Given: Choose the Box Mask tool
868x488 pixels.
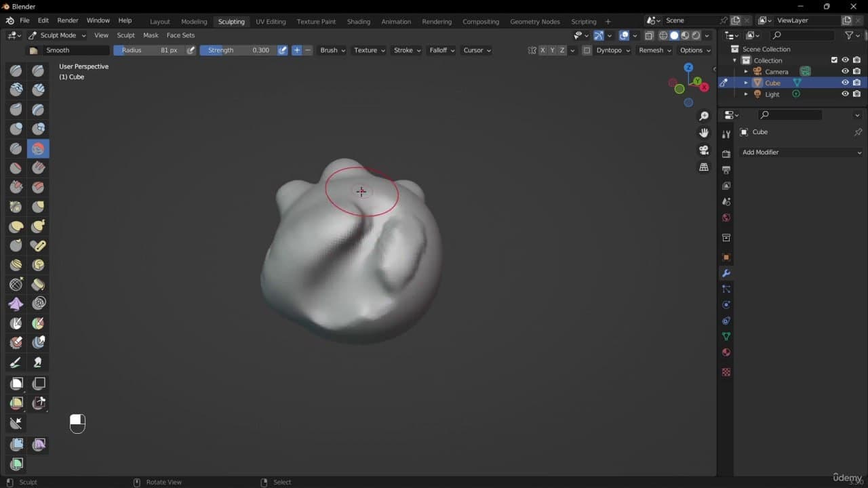Looking at the screenshot, I should (16, 384).
